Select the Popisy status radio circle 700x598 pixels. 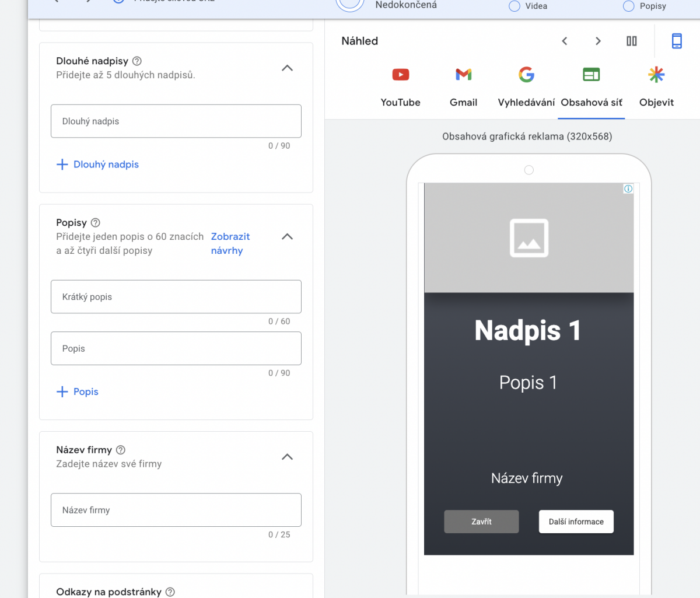click(x=629, y=6)
